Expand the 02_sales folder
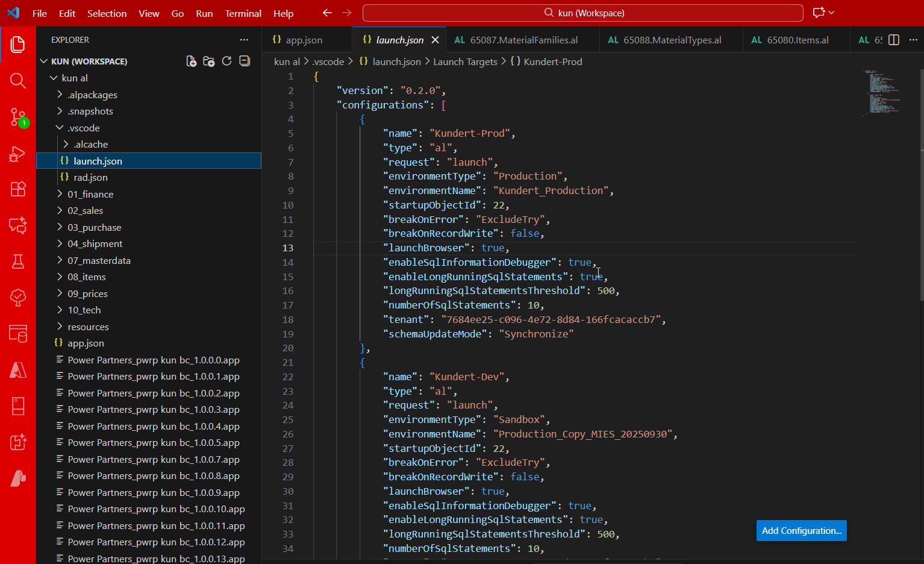Image resolution: width=924 pixels, height=564 pixels. pyautogui.click(x=60, y=210)
